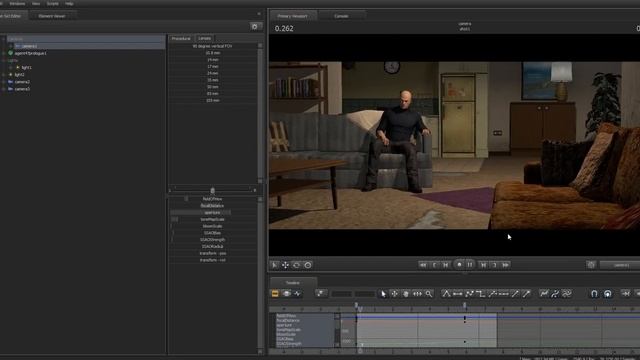The height and width of the screenshot is (360, 640).
Task: Select light1 in the scene tree
Action: tap(27, 67)
